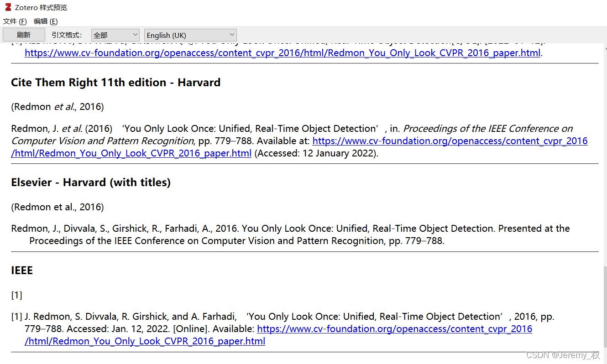Click the Elsevier bibliography entry text
This screenshot has height=364, width=607.
pos(290,234)
